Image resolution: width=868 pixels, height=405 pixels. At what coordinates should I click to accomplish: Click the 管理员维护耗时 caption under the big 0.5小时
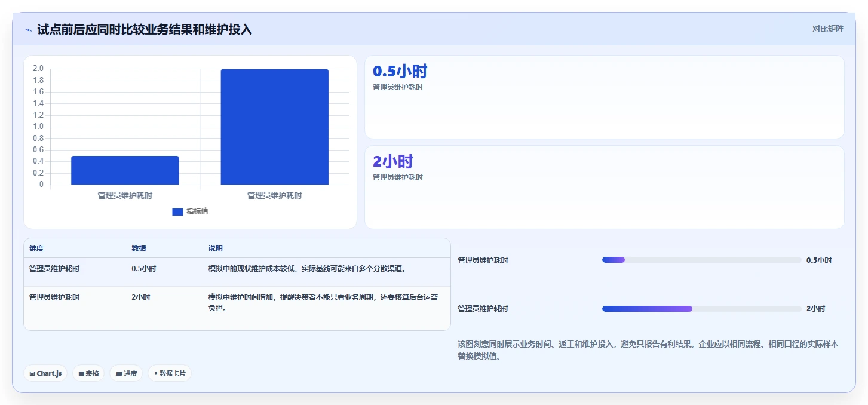(397, 87)
